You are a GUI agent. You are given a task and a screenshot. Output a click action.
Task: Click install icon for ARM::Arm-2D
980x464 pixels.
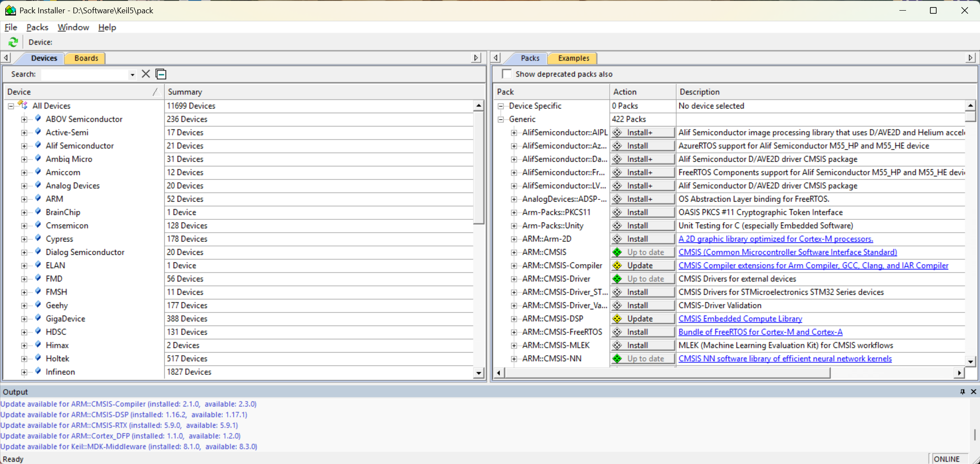(x=617, y=239)
